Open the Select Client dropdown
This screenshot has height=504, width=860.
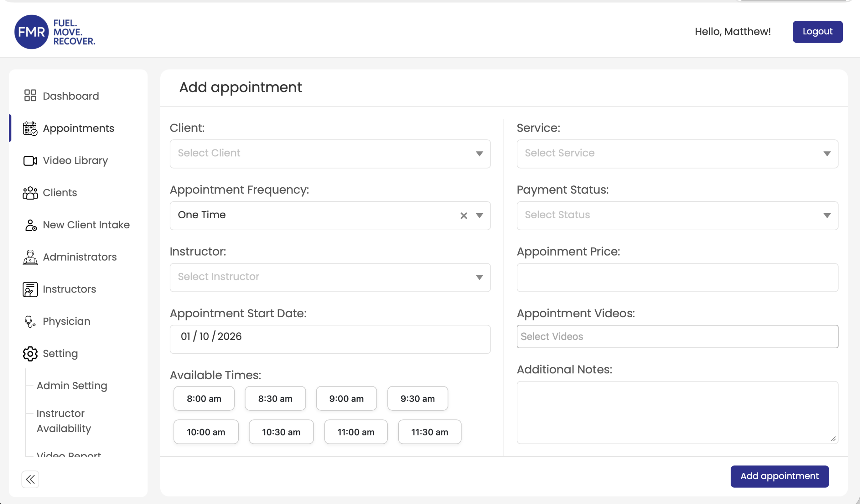[330, 153]
